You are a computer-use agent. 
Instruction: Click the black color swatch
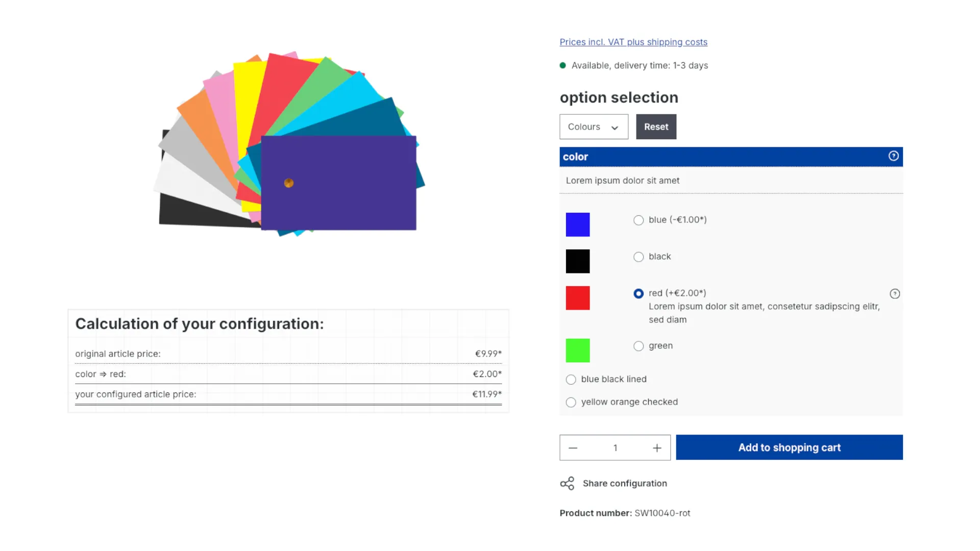pyautogui.click(x=577, y=261)
